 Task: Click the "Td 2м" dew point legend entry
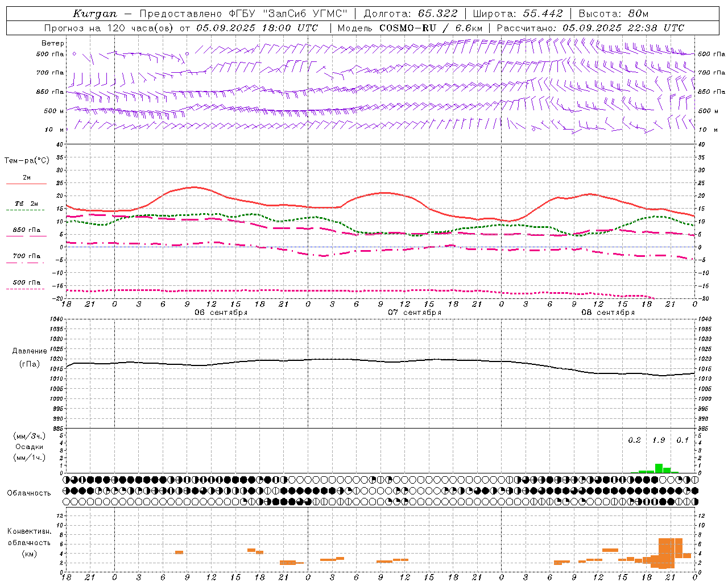26,203
